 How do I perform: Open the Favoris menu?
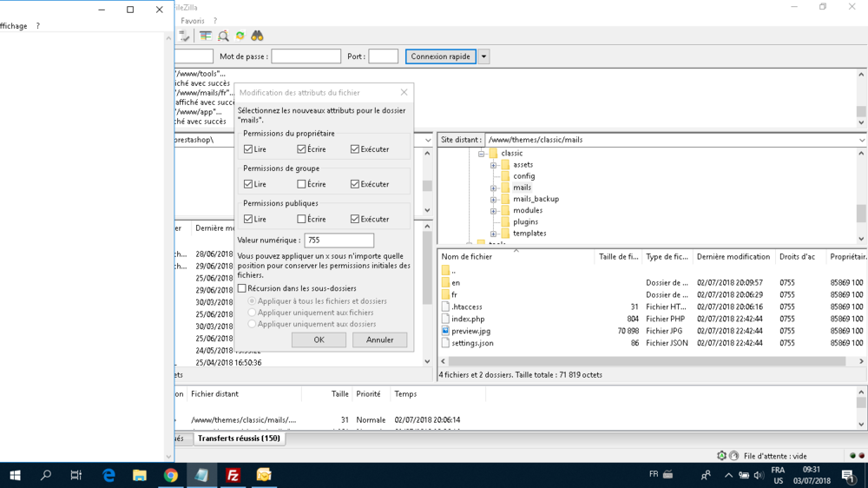[x=193, y=21]
